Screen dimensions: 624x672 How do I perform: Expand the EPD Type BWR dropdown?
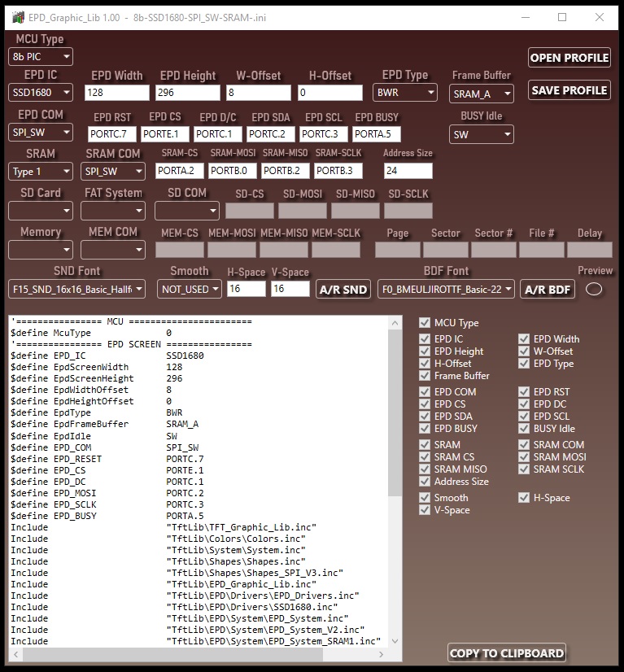click(405, 93)
